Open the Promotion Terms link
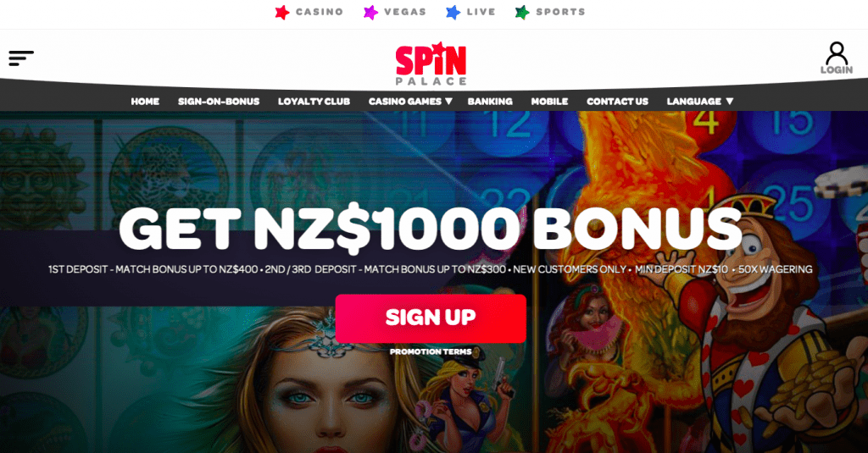The width and height of the screenshot is (868, 453). (x=431, y=351)
